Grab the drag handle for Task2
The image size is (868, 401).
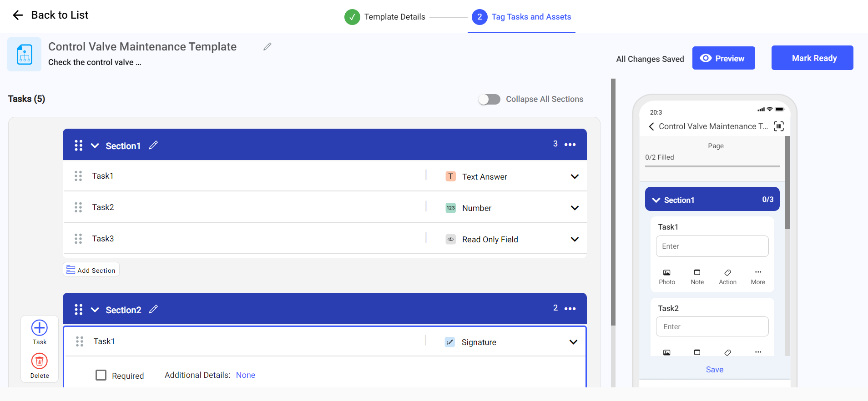(x=78, y=207)
